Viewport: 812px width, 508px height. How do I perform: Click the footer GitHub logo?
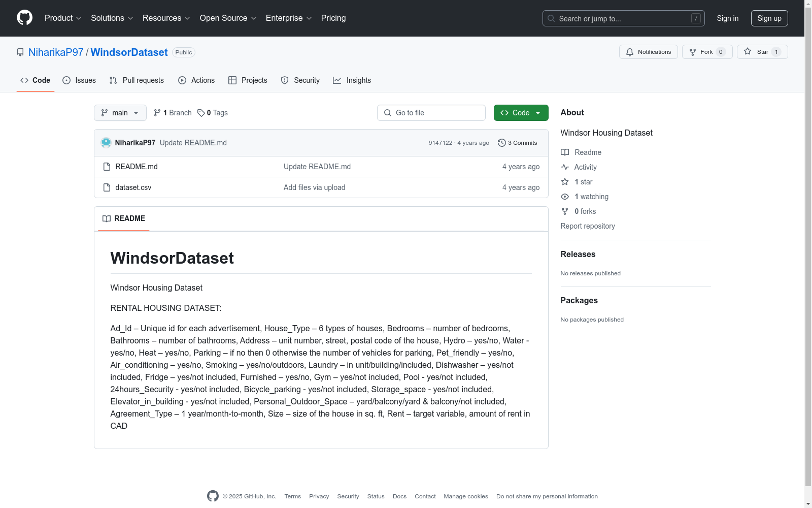coord(213,496)
